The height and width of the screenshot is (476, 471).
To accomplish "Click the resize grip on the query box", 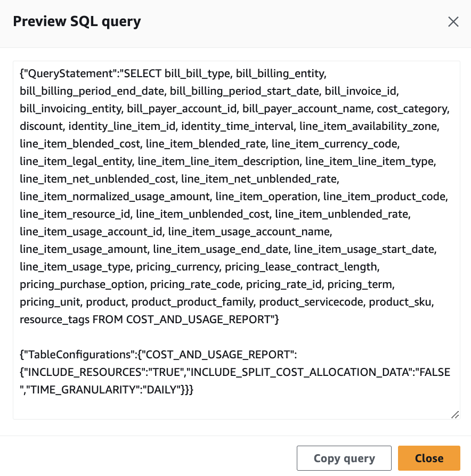I will (x=455, y=415).
